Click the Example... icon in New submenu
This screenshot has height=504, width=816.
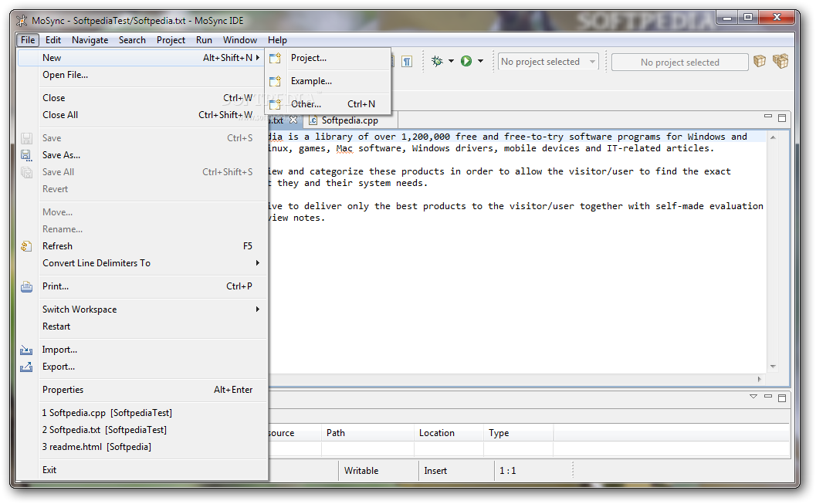[x=276, y=81]
